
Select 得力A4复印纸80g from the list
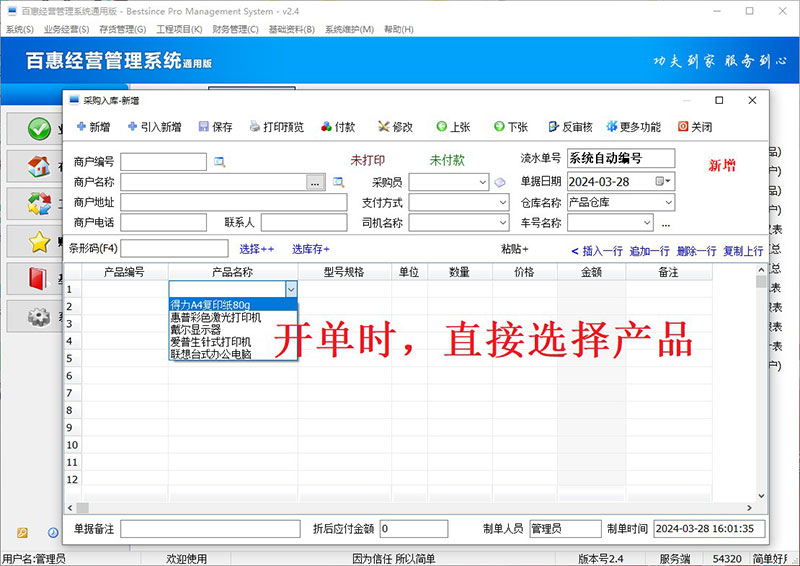pyautogui.click(x=233, y=305)
